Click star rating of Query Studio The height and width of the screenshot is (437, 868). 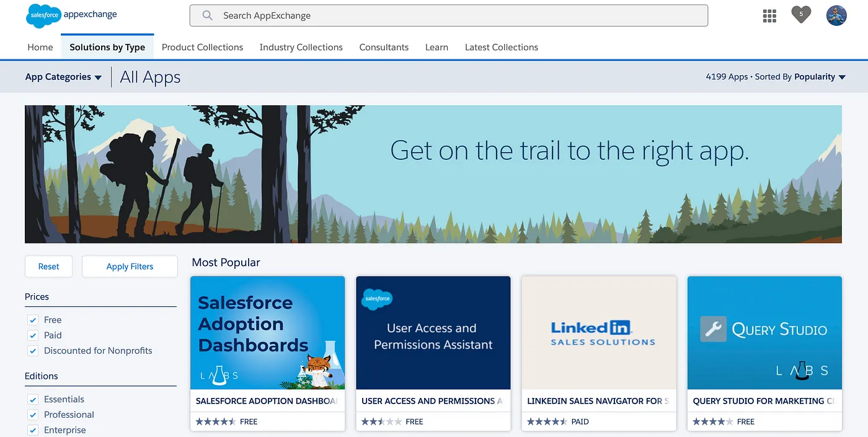point(713,422)
